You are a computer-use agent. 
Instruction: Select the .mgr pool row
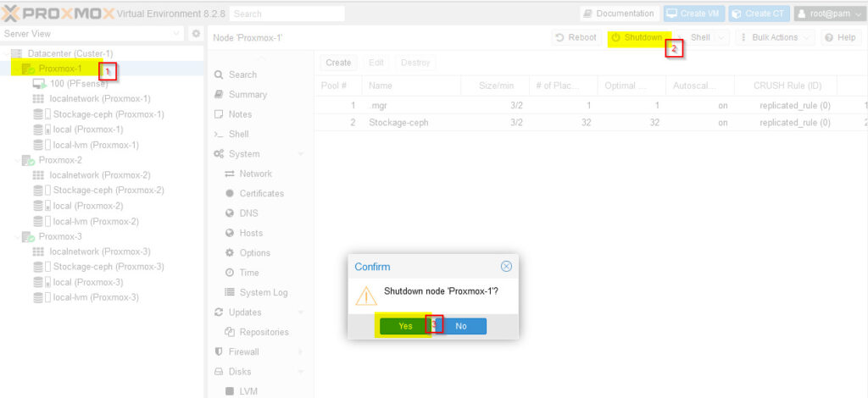[x=591, y=106]
